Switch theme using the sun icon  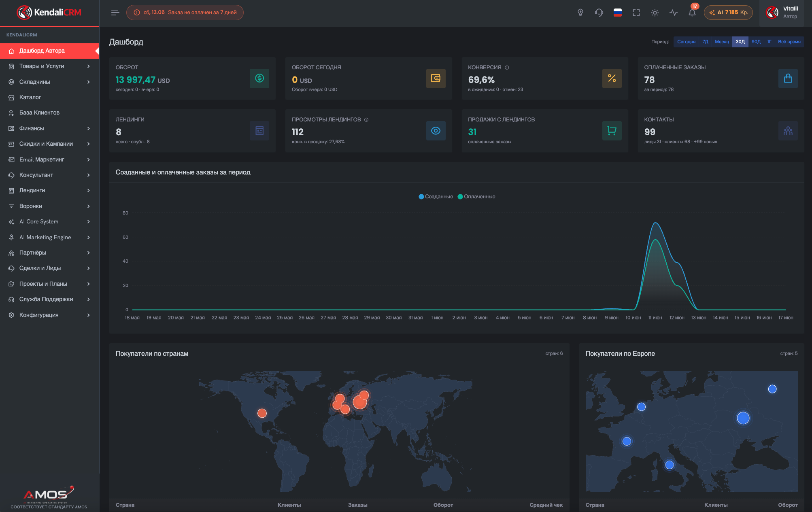click(655, 13)
